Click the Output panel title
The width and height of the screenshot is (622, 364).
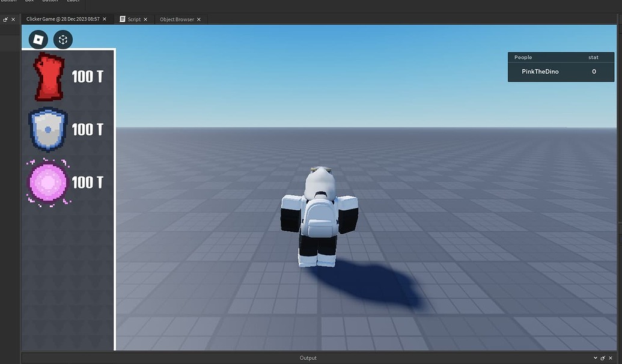(x=308, y=358)
